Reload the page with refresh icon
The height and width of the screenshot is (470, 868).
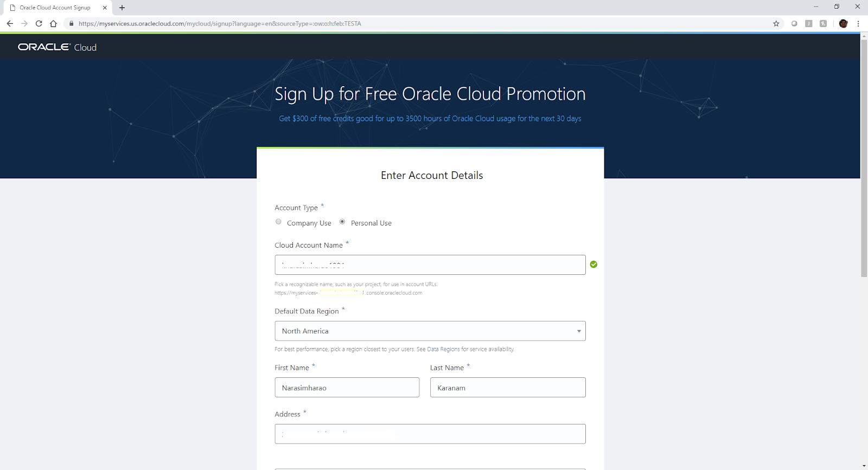click(39, 23)
